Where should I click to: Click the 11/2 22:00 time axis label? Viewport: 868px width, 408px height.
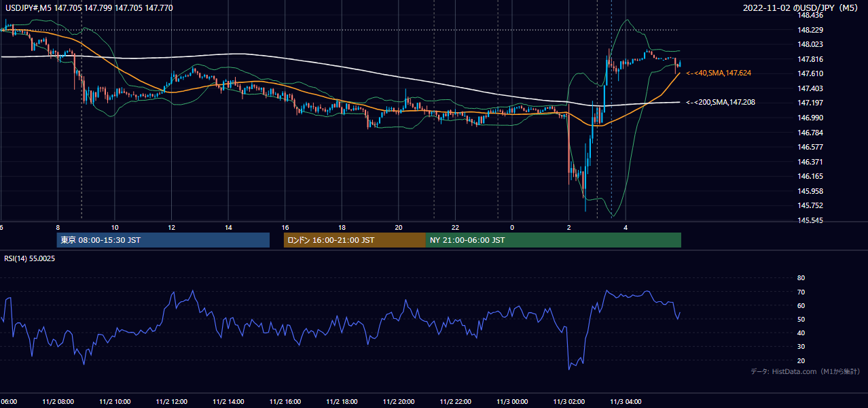pyautogui.click(x=456, y=402)
